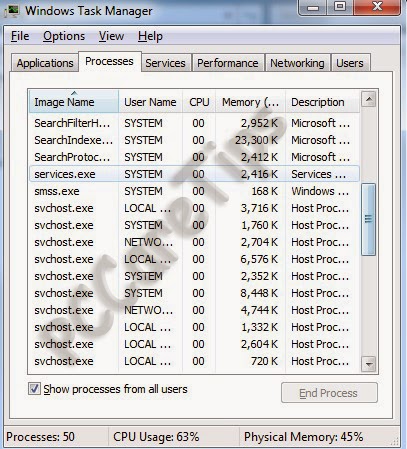Click CPU Usage: 63% status entry
Screen dimensions: 407x449
coord(156,437)
